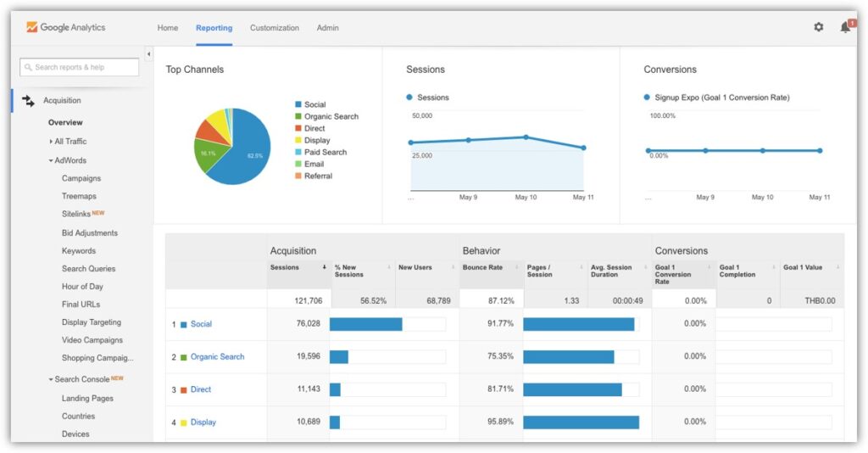
Task: Click the Acquisition arrows icon in sidebar
Action: point(28,101)
